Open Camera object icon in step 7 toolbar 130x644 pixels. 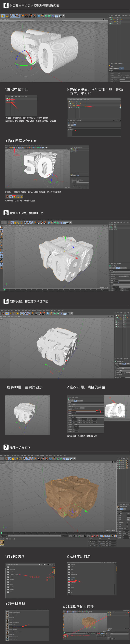(71, 459)
